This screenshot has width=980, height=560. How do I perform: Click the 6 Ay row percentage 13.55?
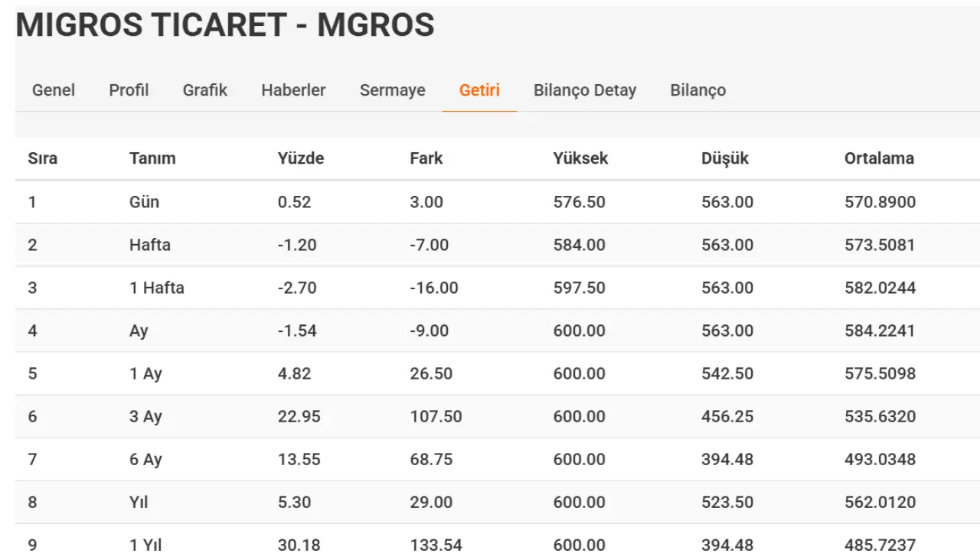[299, 459]
